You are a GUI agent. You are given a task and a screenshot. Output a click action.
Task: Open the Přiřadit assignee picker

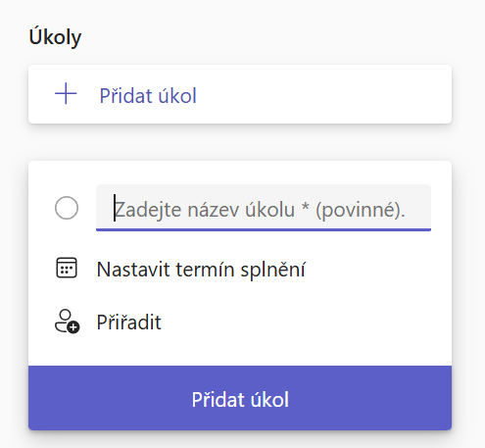pos(108,322)
